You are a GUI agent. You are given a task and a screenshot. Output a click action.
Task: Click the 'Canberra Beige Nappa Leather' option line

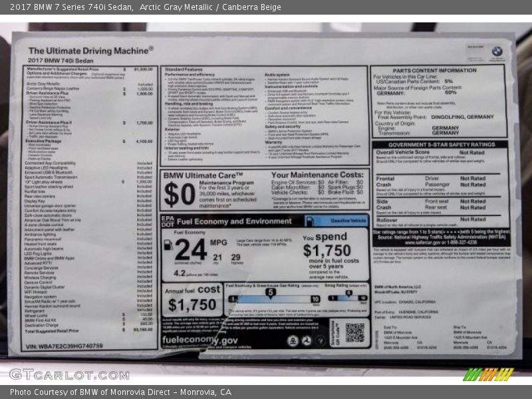click(53, 88)
